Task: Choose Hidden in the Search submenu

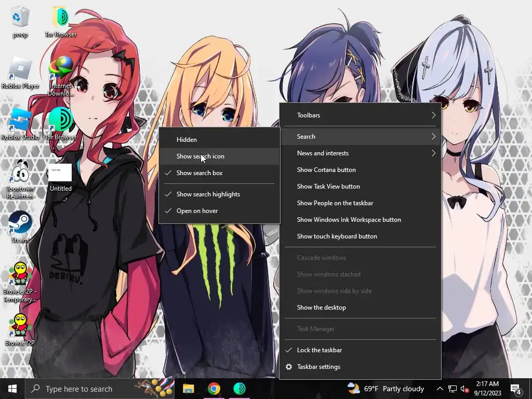Action: click(219, 140)
